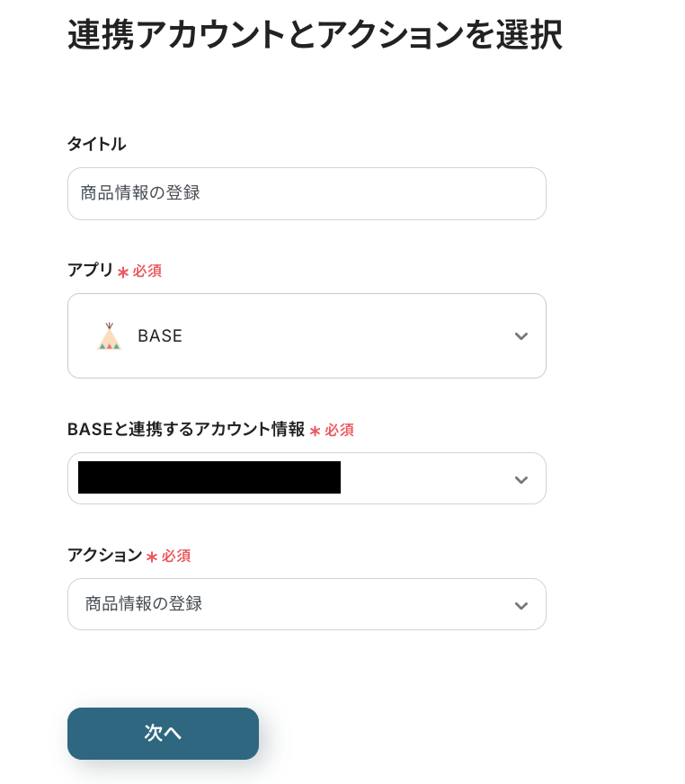Click the redacted account name block
The width and height of the screenshot is (685, 784).
tap(209, 477)
